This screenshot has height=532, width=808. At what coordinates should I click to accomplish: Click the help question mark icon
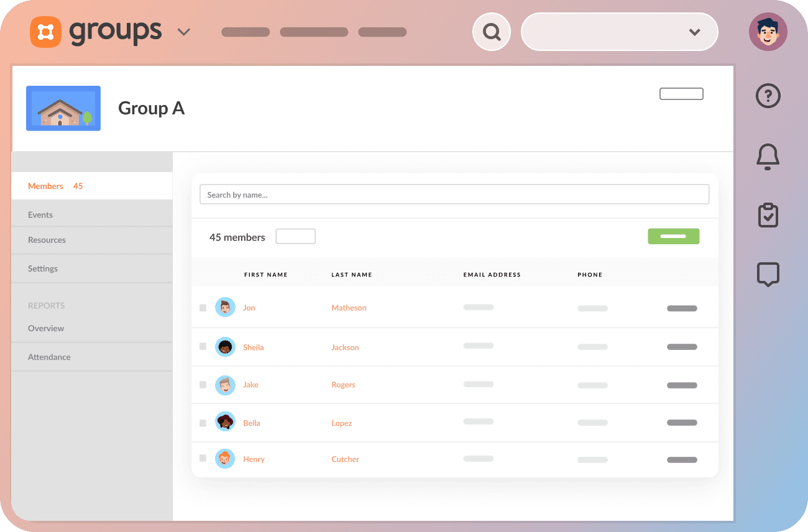pos(768,96)
